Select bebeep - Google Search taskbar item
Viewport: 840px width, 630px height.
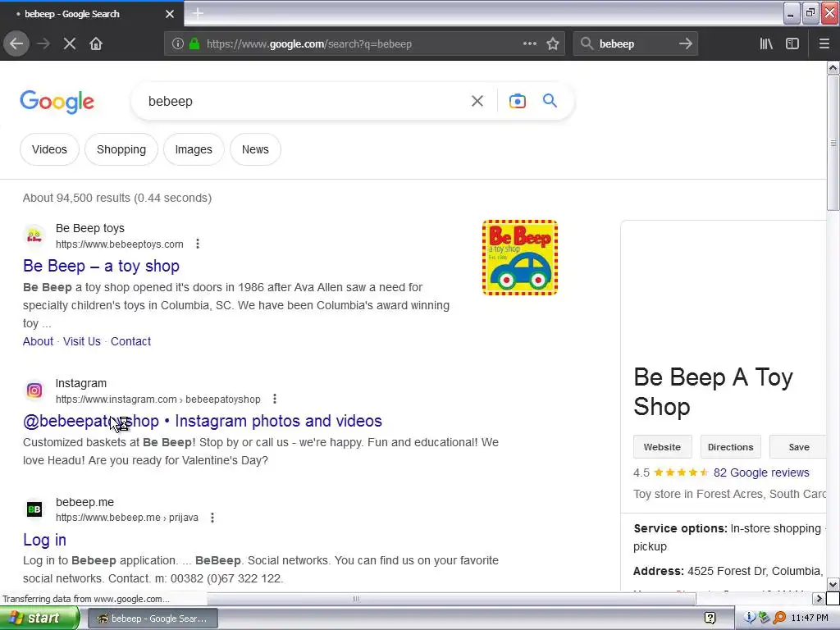(153, 619)
